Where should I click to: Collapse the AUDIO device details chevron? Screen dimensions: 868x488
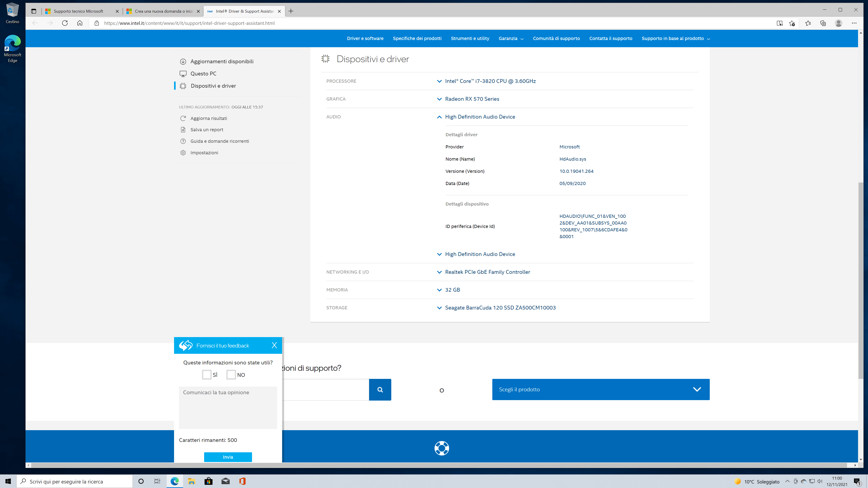pos(439,117)
